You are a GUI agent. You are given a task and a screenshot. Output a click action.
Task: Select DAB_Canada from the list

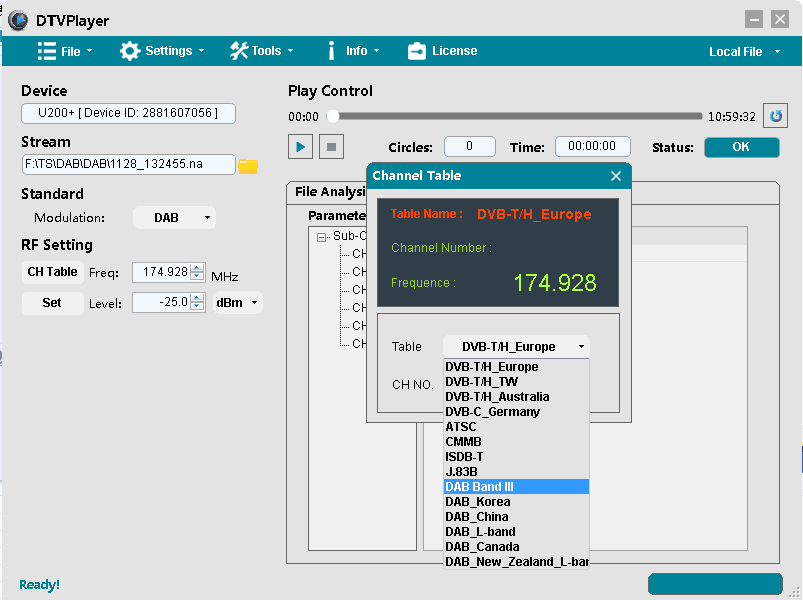pyautogui.click(x=516, y=547)
